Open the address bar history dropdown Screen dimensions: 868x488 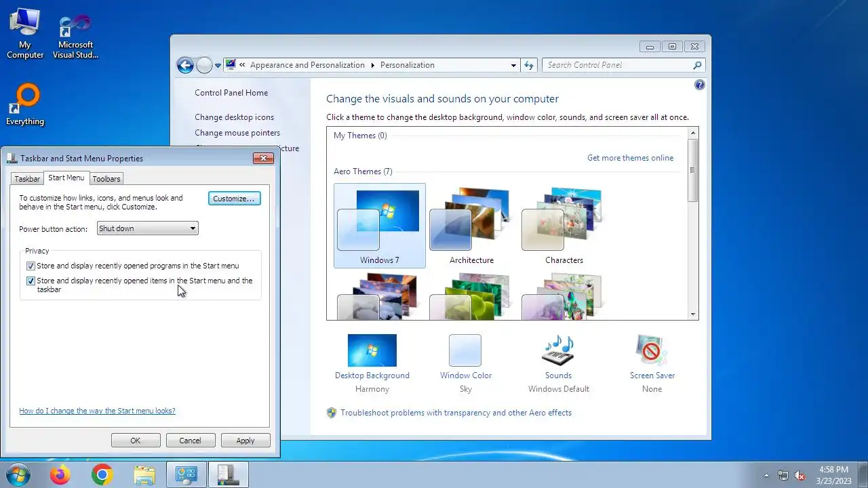click(513, 65)
